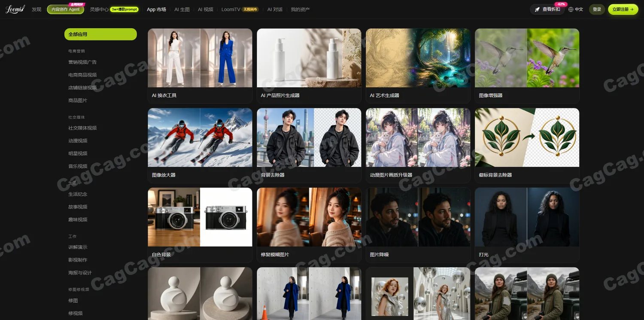Open the AI 产品照片生成器 card

[309, 66]
